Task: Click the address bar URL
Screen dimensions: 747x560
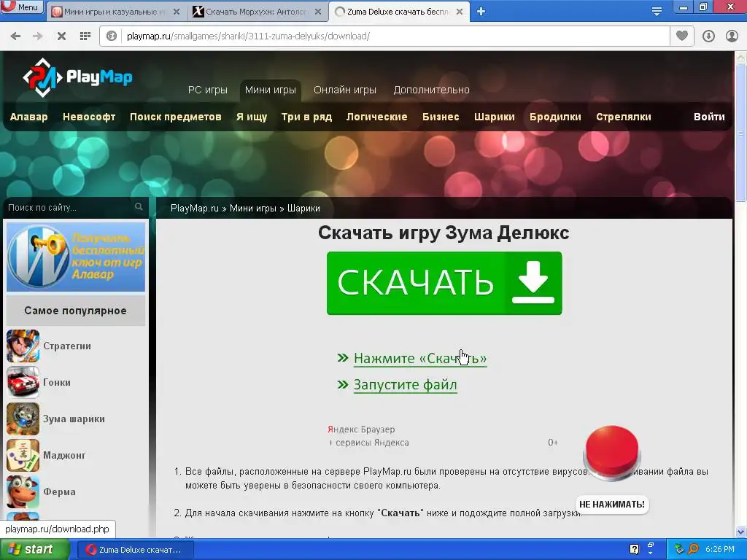Action: click(248, 36)
